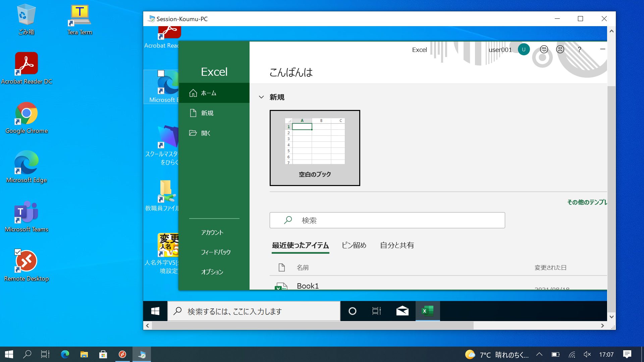This screenshot has height=362, width=644.
Task: Open the notification center icon
Action: pos(627,354)
